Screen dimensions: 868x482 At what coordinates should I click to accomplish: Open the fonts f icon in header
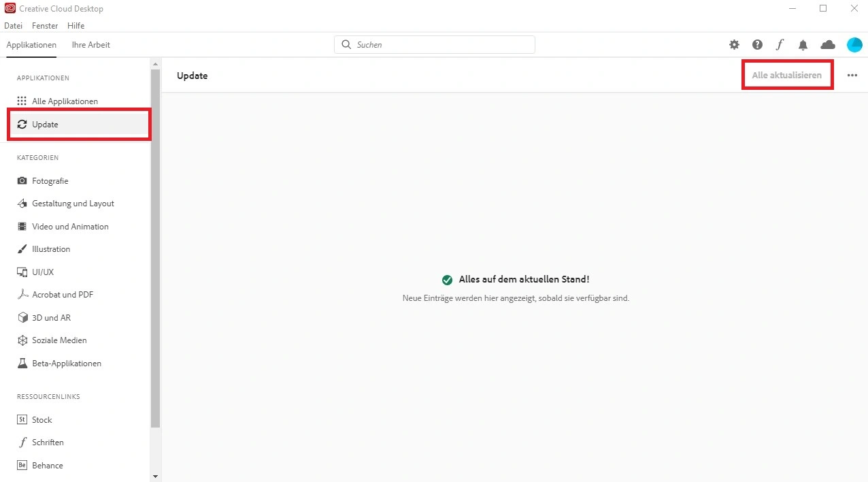(780, 45)
